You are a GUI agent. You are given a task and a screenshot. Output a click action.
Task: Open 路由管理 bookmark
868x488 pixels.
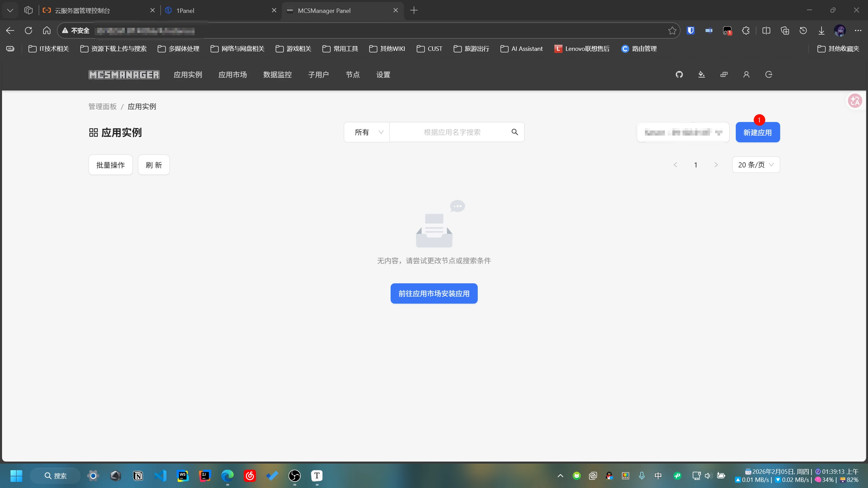coord(639,49)
